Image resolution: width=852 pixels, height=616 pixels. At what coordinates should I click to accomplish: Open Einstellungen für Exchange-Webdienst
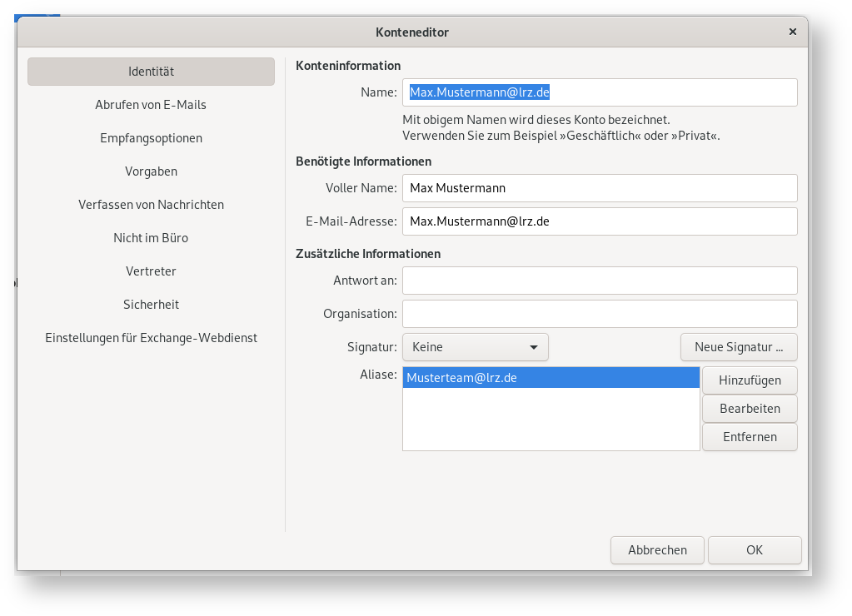151,338
